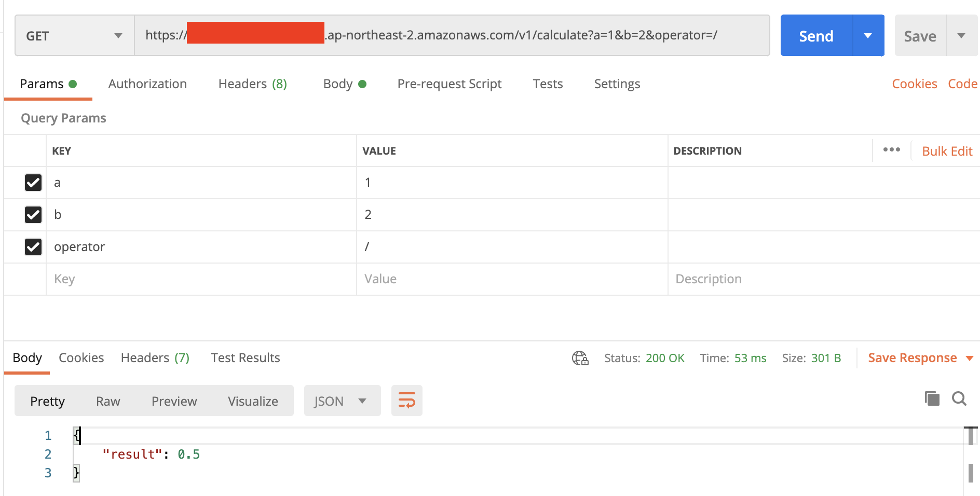The width and height of the screenshot is (980, 496).
Task: Open the Authorization tab
Action: click(147, 84)
